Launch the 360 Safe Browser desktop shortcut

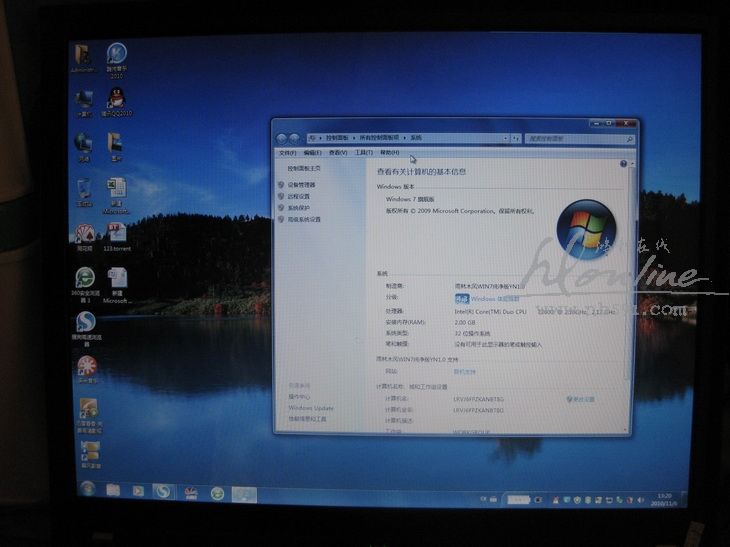[x=85, y=278]
